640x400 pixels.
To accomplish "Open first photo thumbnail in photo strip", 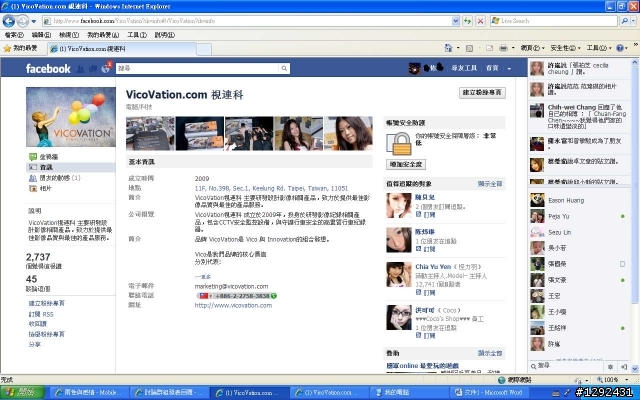I will [150, 133].
